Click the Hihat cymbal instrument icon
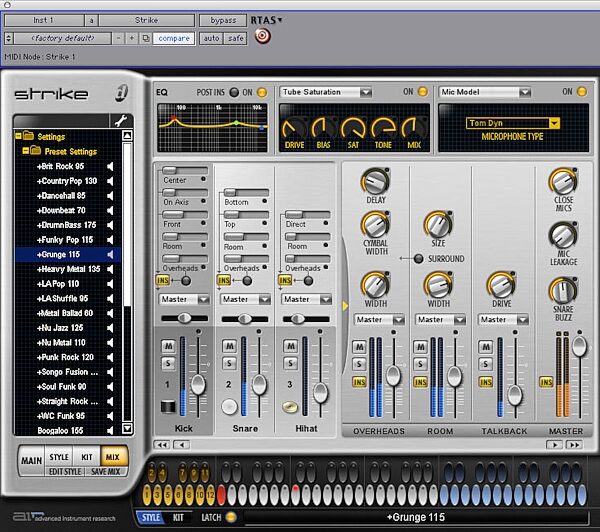Viewport: 600px width, 532px height. coord(290,407)
